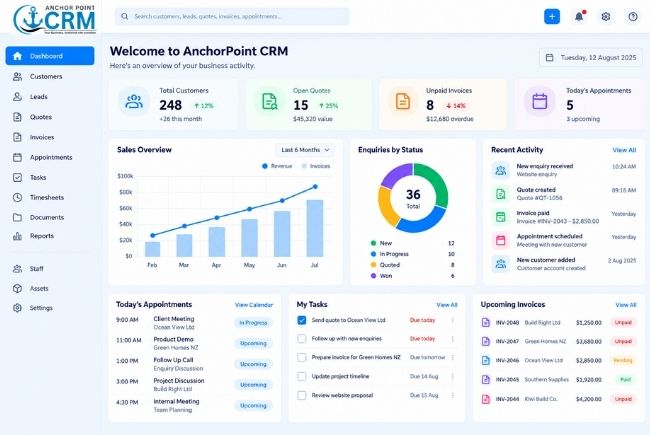The image size is (650, 435).
Task: Open date picker Tuesday, 12 August 2025
Action: tap(591, 58)
